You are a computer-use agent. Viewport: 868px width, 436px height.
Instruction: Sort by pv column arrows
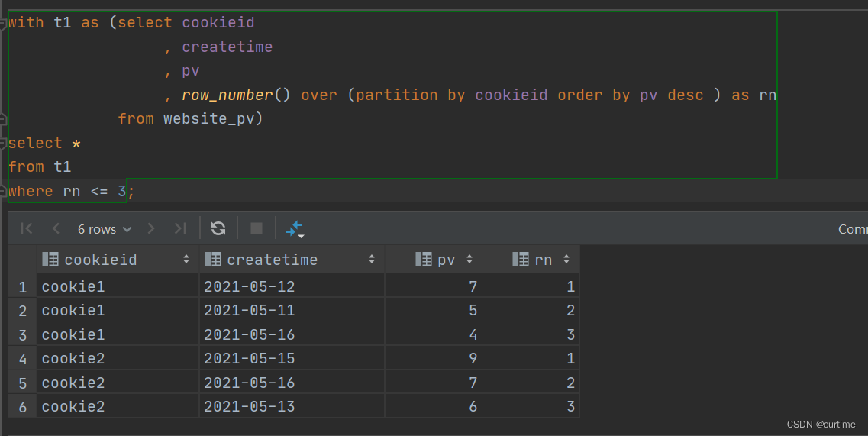pyautogui.click(x=469, y=260)
